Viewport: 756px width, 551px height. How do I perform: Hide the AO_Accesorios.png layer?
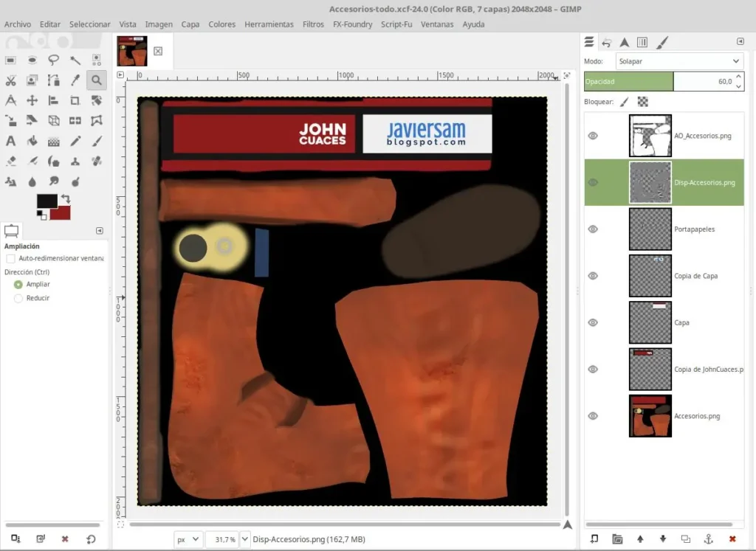coord(593,136)
